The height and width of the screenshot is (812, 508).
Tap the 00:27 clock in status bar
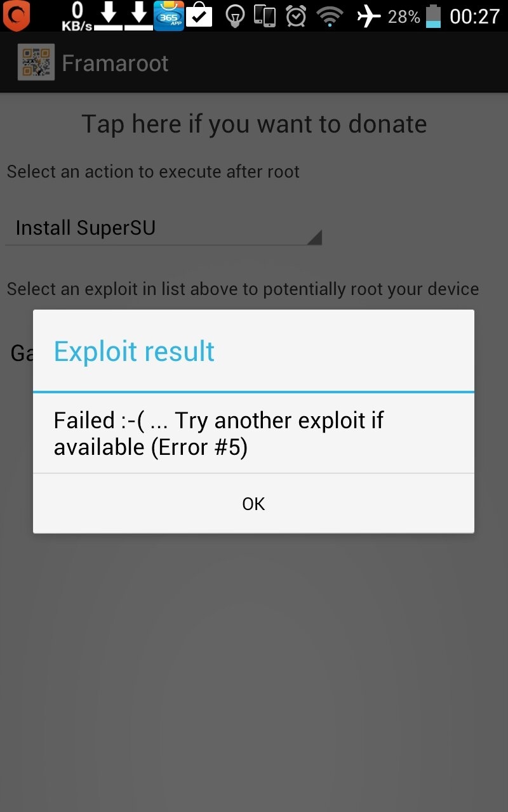(x=475, y=16)
